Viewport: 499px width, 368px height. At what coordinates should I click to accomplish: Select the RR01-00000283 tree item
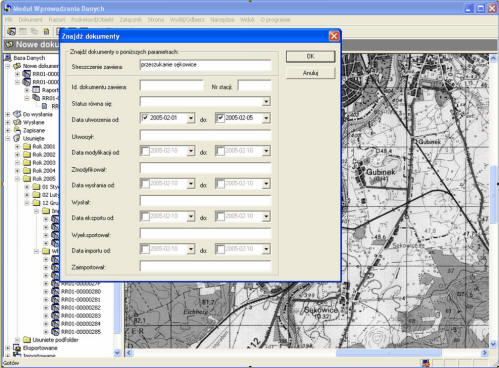pos(81,316)
